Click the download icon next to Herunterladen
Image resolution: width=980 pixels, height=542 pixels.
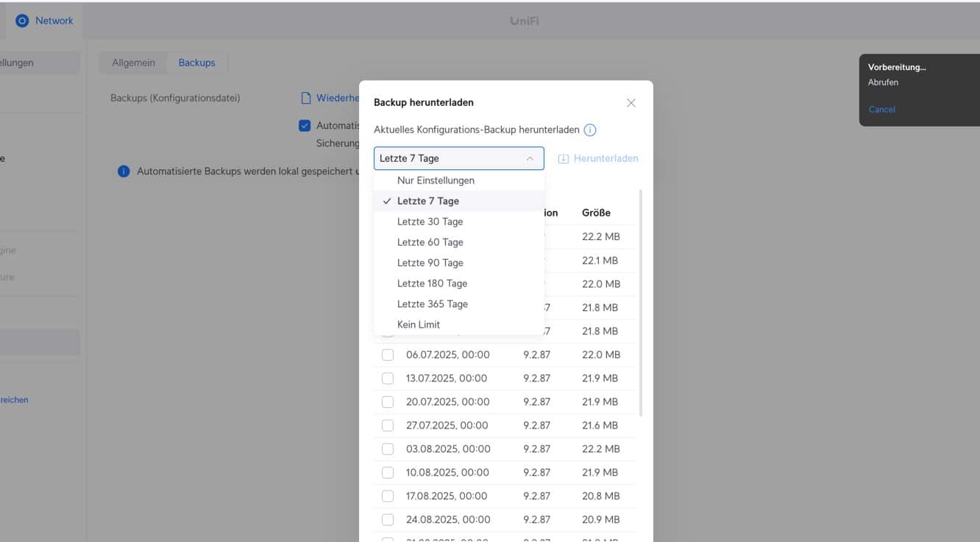564,159
